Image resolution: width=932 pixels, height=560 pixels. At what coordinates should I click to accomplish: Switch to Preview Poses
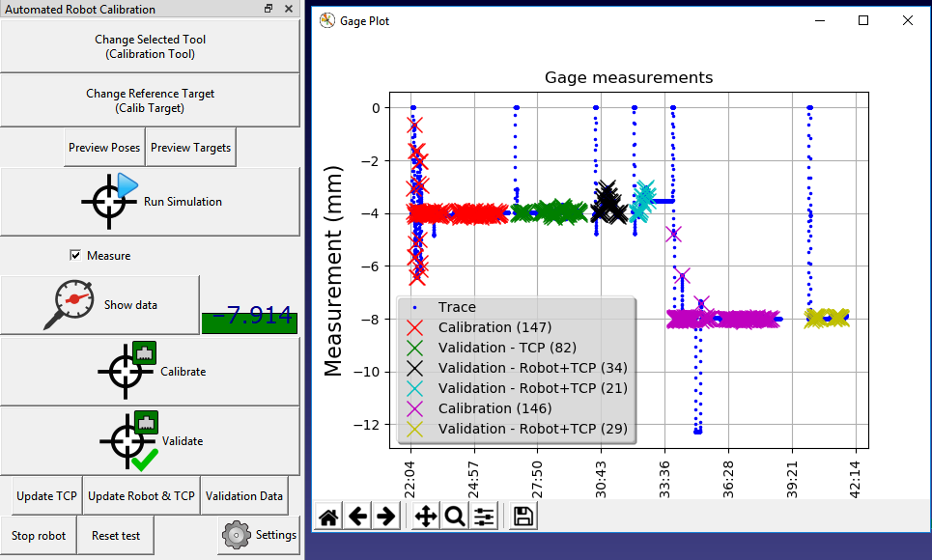[x=103, y=148]
